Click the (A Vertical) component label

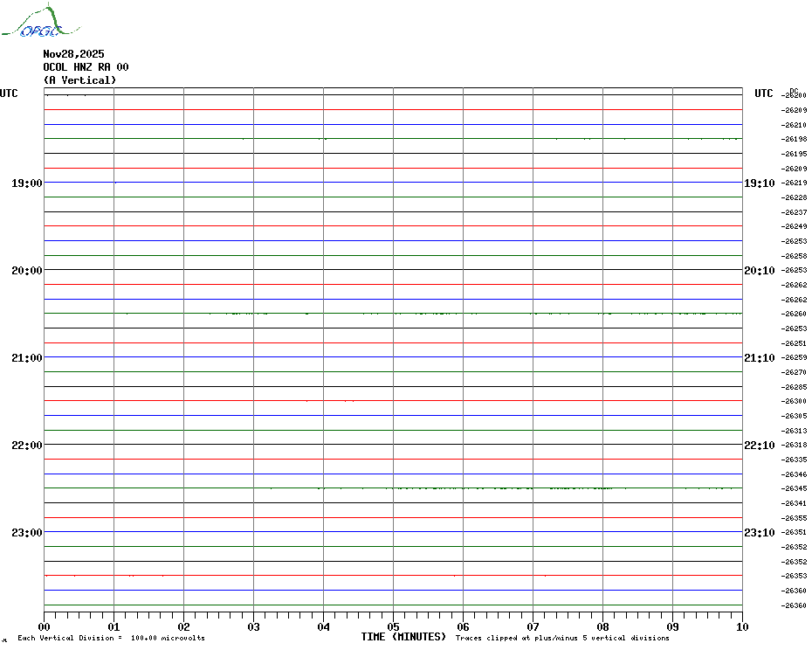tap(79, 80)
